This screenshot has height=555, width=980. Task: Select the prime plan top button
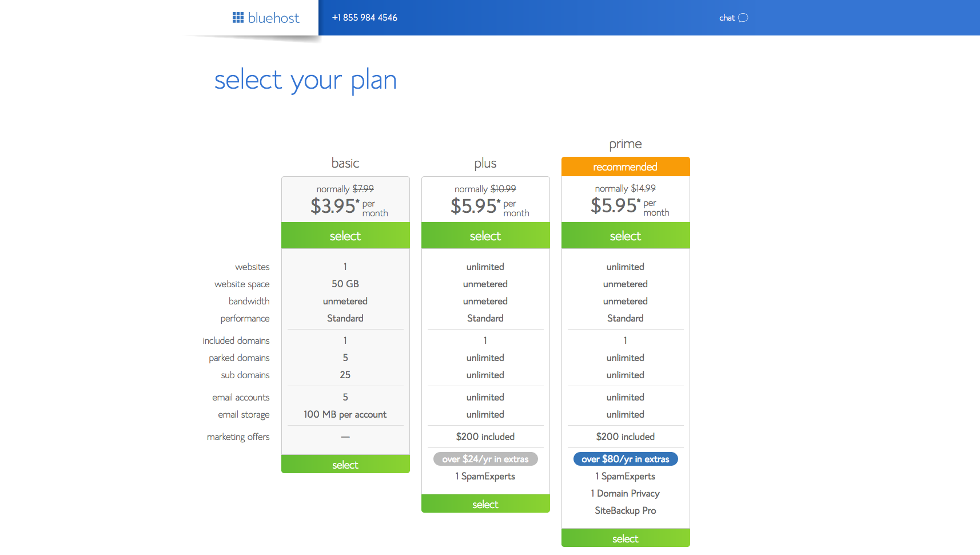coord(626,236)
